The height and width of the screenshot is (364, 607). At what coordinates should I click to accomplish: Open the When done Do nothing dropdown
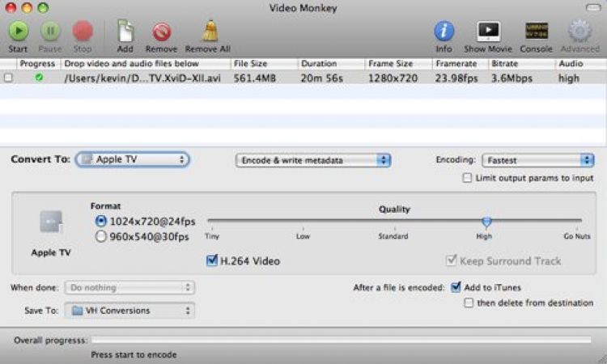tap(129, 287)
